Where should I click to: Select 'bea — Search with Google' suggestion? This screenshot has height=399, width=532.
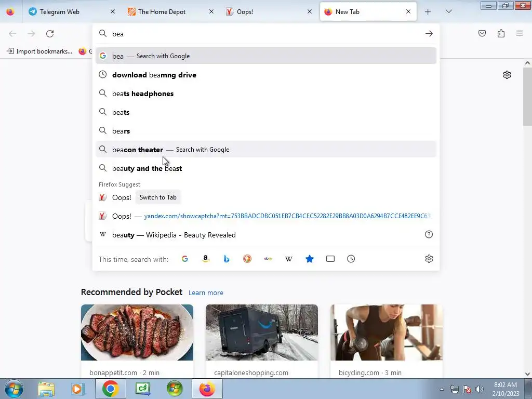(265, 56)
